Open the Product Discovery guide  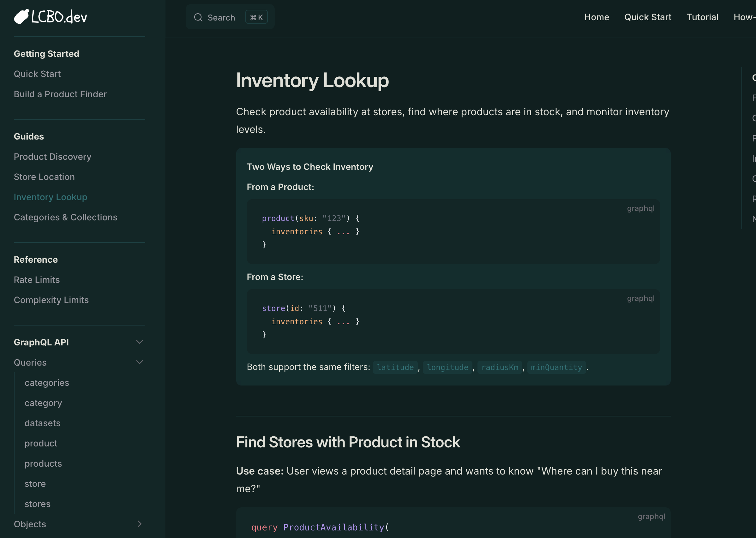point(52,156)
